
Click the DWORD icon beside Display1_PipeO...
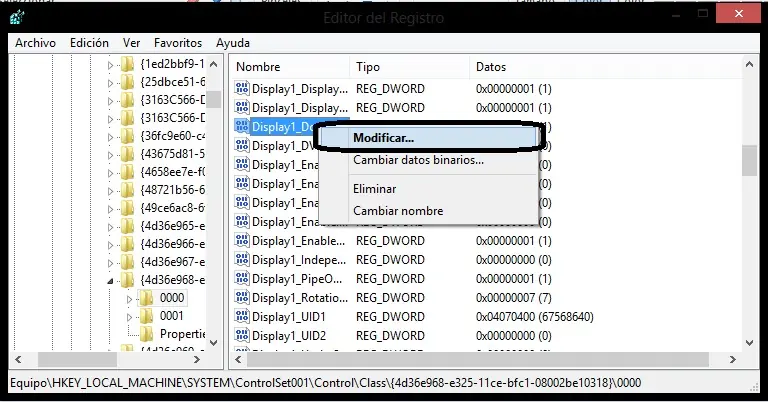pos(242,279)
